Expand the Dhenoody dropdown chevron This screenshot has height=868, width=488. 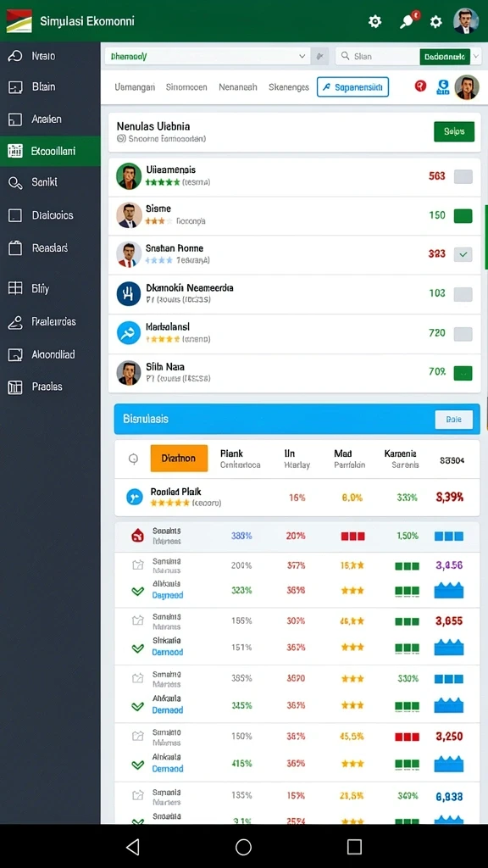click(x=302, y=56)
